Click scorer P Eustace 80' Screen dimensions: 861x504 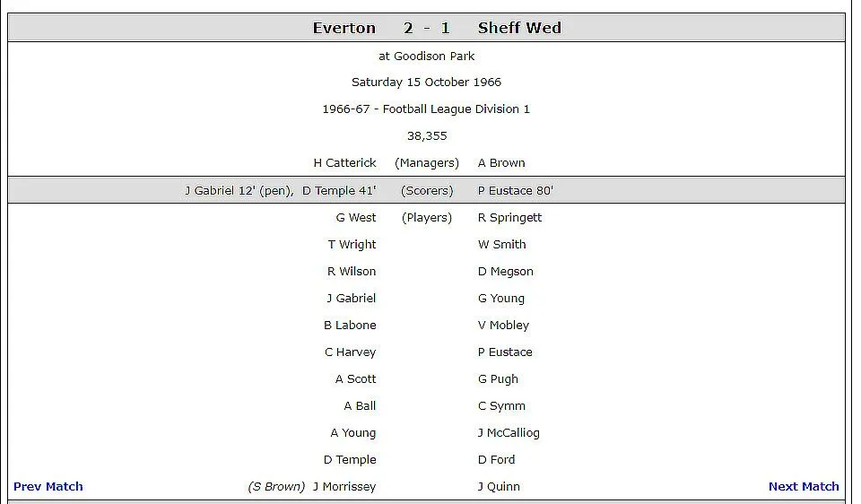[x=516, y=190]
